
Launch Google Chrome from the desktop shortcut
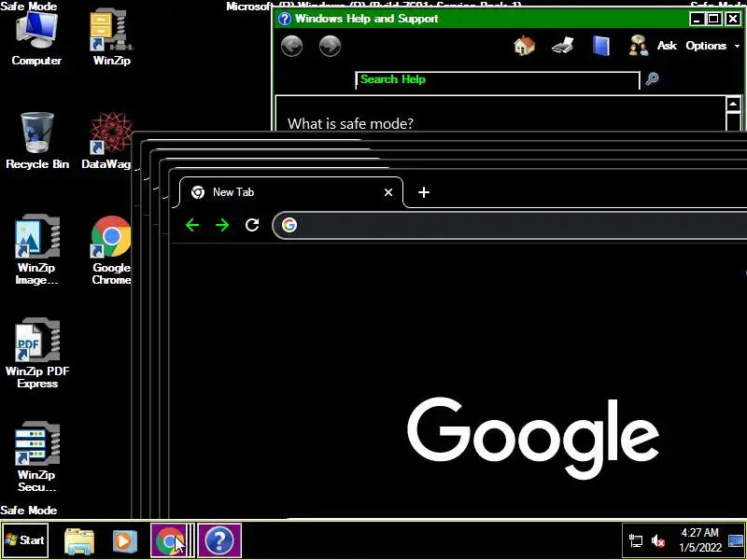pyautogui.click(x=111, y=250)
